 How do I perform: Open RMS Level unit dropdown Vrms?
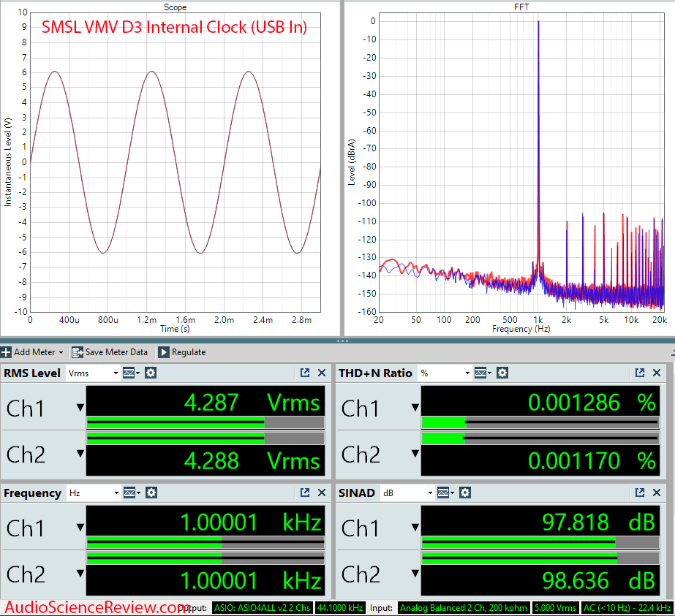[93, 373]
